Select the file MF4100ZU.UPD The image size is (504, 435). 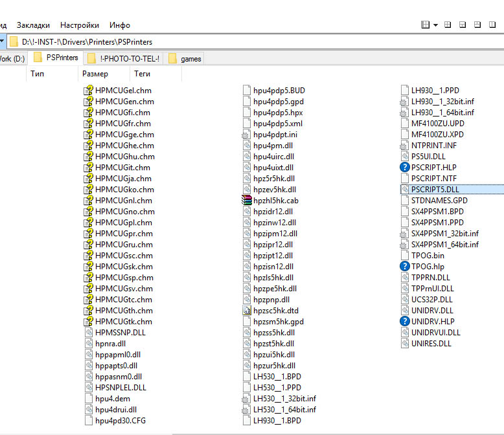438,124
